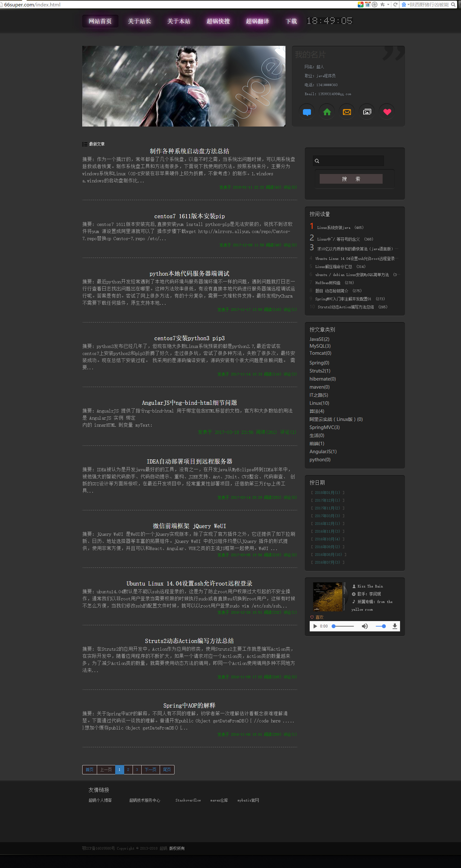
Task: Open the photo gallery icon in profile card
Action: point(367,112)
